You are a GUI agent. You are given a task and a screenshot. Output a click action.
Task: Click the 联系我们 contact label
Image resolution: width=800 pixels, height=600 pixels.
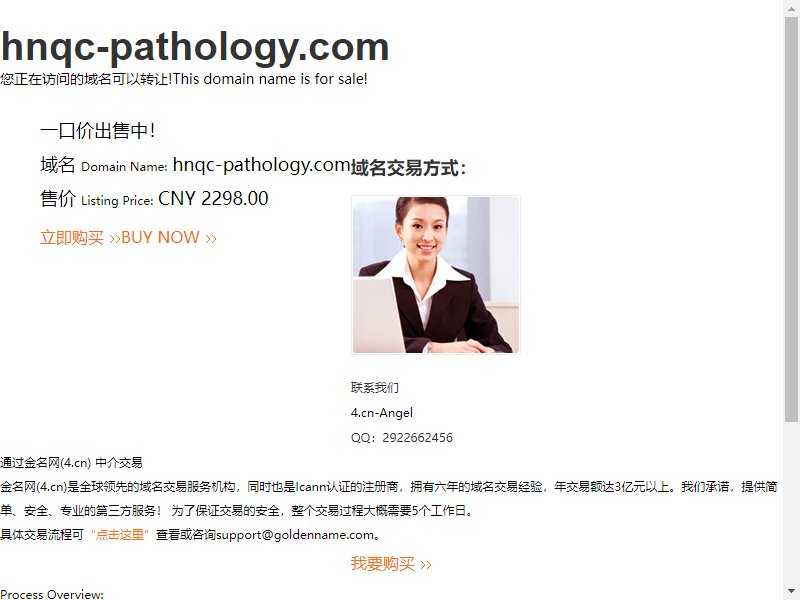click(x=374, y=388)
